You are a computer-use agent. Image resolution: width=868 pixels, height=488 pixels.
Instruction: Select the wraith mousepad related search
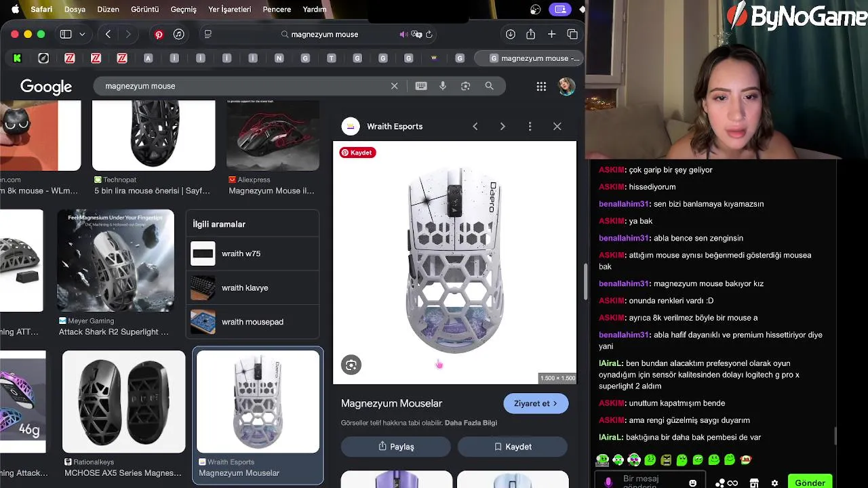click(252, 322)
